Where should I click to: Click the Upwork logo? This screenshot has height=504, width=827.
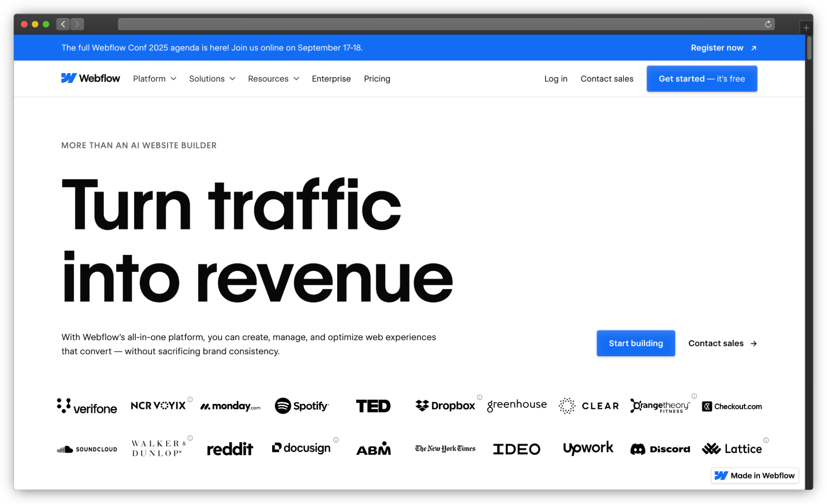[x=588, y=448]
